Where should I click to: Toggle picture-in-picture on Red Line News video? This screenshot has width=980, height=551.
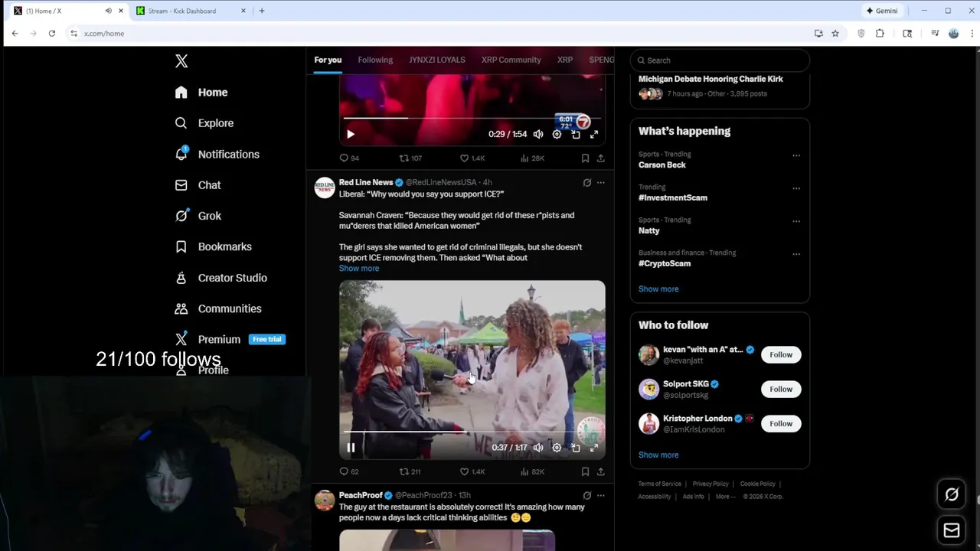[x=576, y=448]
